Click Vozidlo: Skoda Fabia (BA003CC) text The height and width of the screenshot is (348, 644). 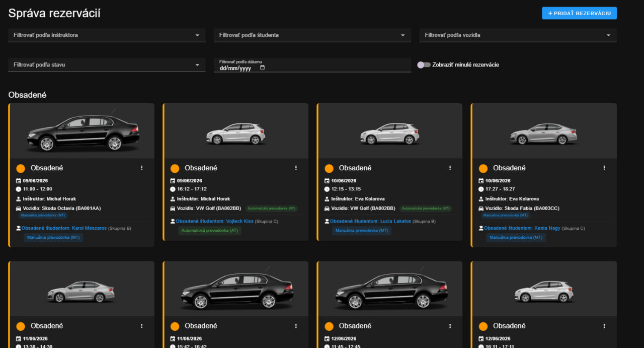[523, 208]
